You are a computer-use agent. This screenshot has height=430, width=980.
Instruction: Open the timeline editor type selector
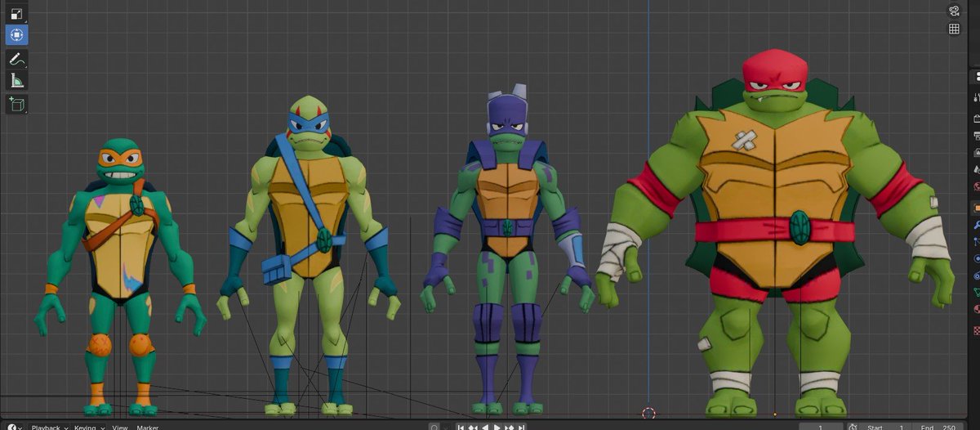tap(15, 427)
